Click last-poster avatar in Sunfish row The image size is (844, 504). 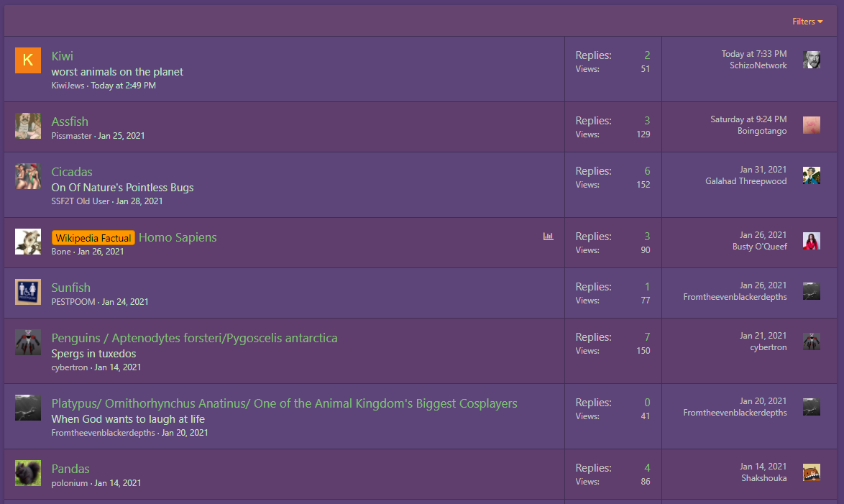(x=812, y=291)
